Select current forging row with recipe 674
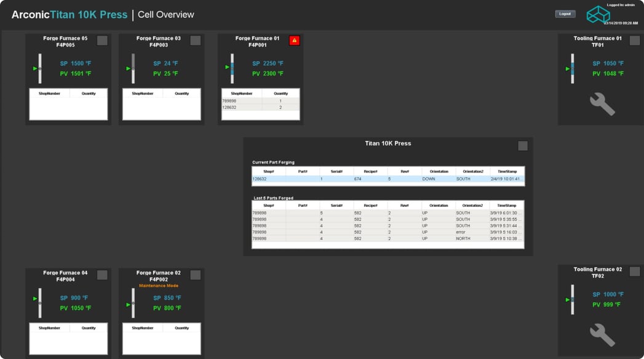 click(x=388, y=179)
